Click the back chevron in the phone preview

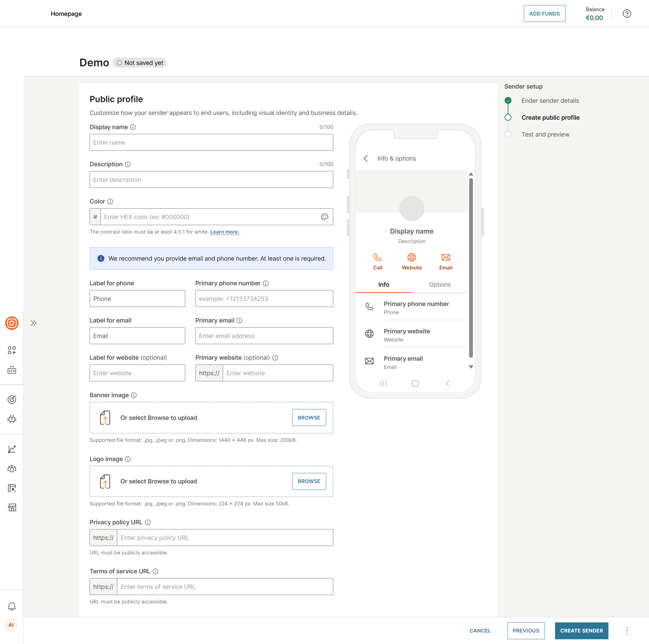pyautogui.click(x=366, y=158)
